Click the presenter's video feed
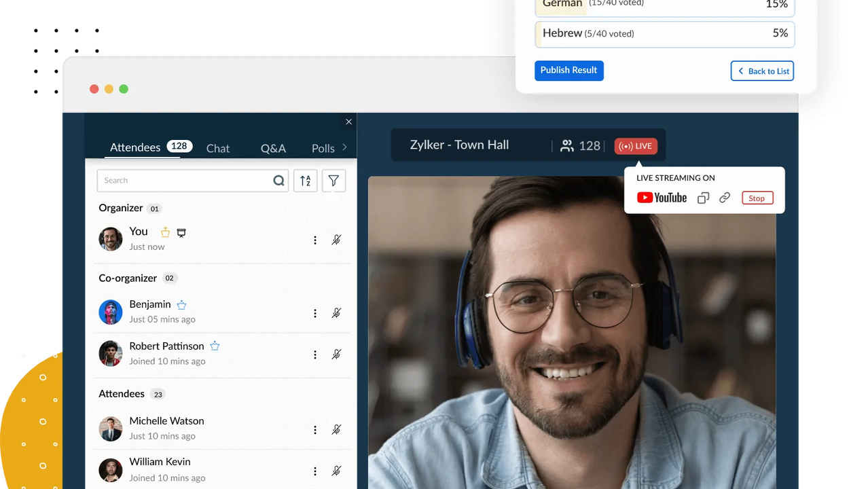 572,333
